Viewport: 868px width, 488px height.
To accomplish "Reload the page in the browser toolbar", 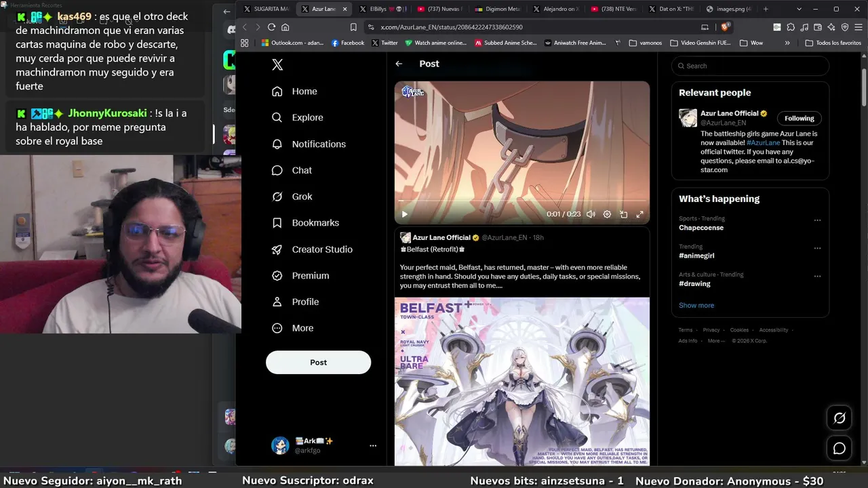I will (x=271, y=27).
